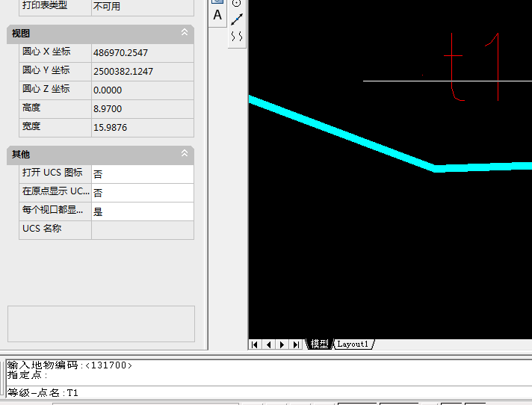Click the UCS 名称 value field

tap(142, 229)
